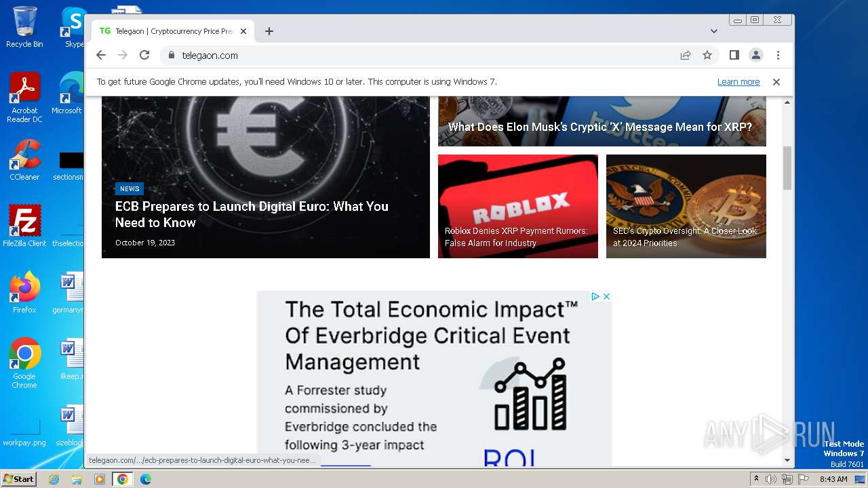The height and width of the screenshot is (488, 868).
Task: Open the germany Word document icon
Action: coord(69,292)
